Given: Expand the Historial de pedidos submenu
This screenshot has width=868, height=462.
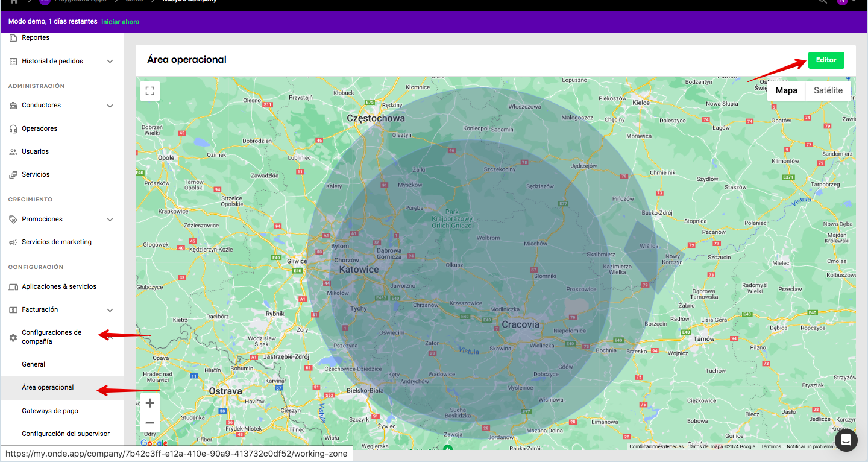Looking at the screenshot, I should (110, 62).
